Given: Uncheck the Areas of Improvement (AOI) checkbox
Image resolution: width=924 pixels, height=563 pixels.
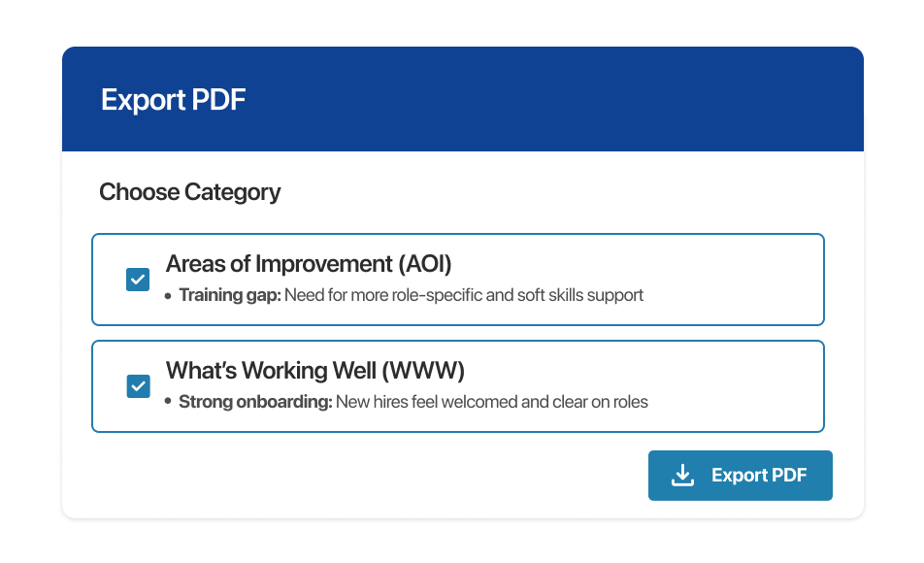Looking at the screenshot, I should 138,280.
